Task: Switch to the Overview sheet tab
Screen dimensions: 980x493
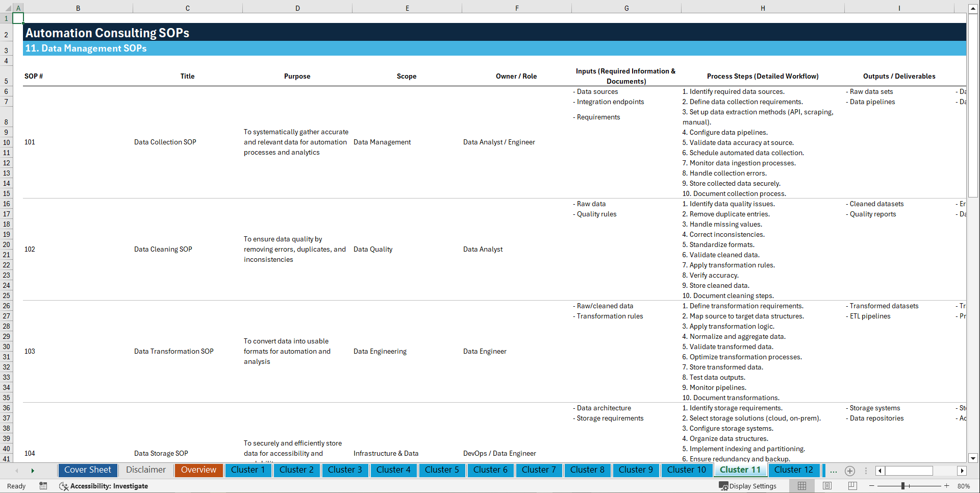Action: click(x=198, y=470)
